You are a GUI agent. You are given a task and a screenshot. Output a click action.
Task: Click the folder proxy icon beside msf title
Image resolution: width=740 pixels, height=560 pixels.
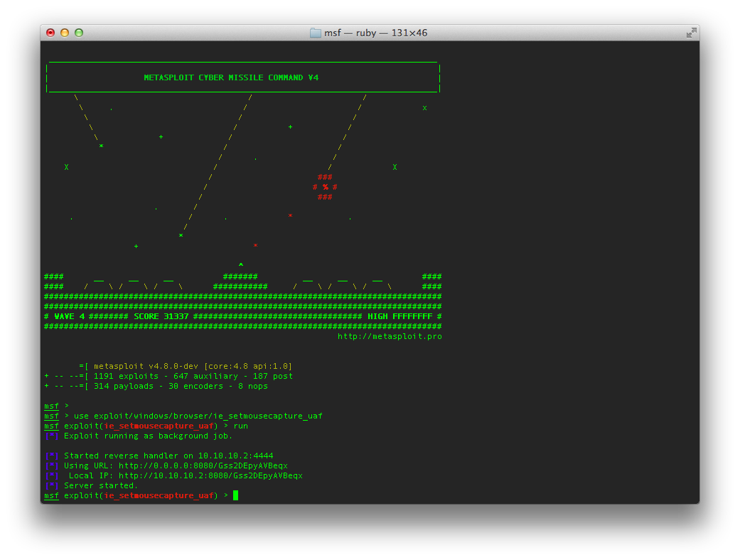point(315,33)
